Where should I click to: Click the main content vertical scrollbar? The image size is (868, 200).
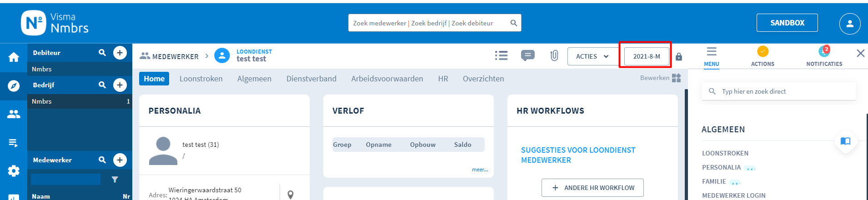[686, 145]
